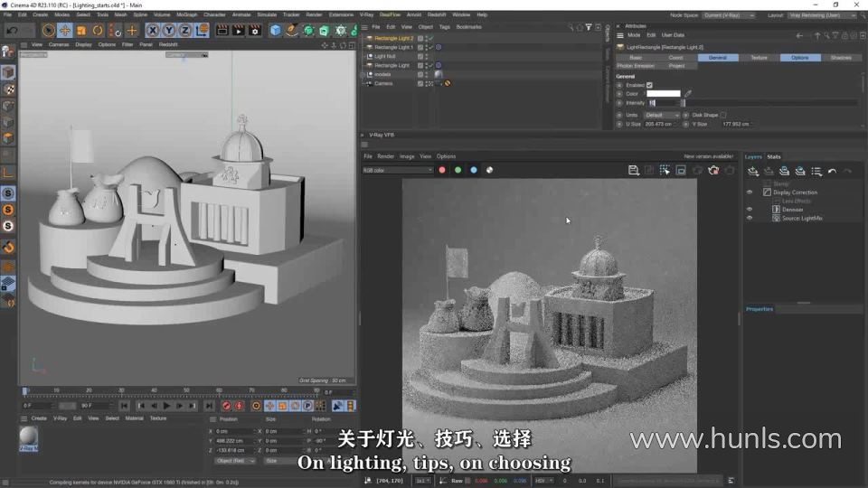This screenshot has width=868, height=488.
Task: Open the Simulate menu
Action: coord(267,15)
